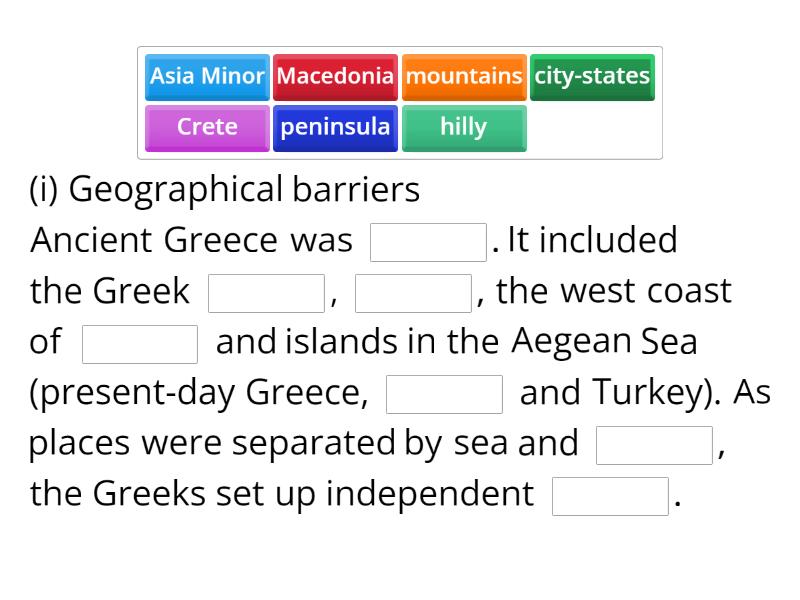
Task: Click the first blank after 'the Greek'
Action: click(265, 291)
